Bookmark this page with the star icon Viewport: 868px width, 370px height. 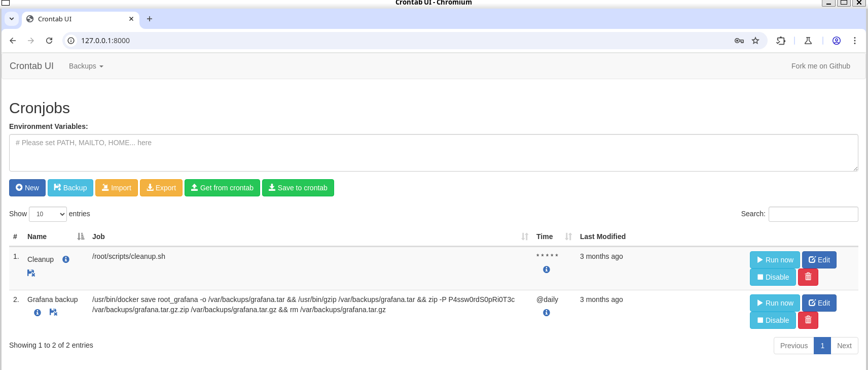[755, 41]
